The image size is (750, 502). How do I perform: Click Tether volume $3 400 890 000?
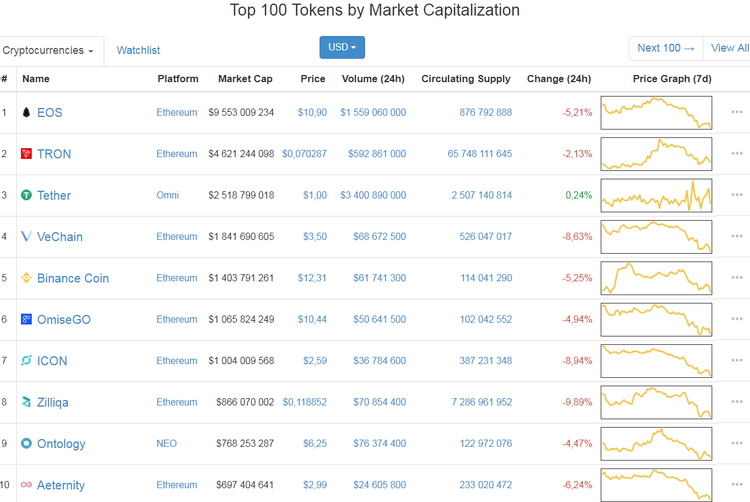373,195
